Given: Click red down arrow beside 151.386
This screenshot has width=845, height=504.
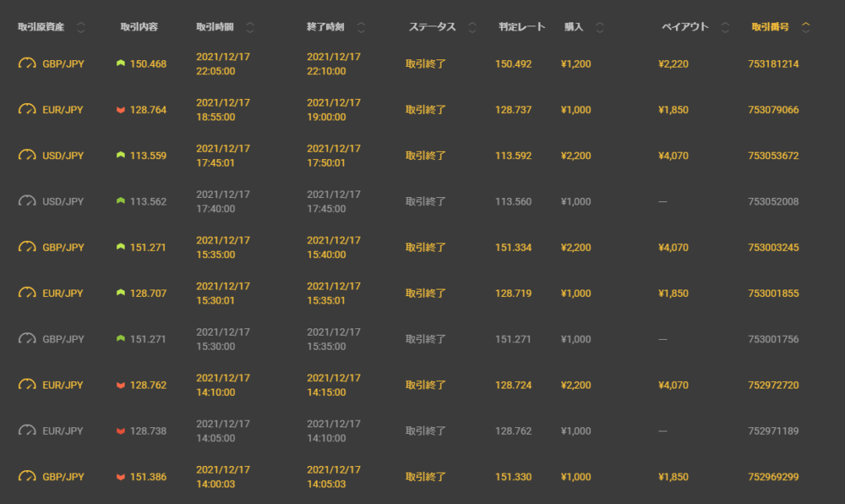Looking at the screenshot, I should click(120, 477).
